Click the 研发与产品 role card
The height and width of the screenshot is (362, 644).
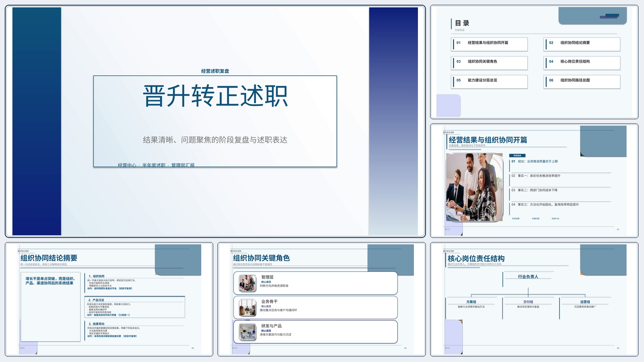316,332
